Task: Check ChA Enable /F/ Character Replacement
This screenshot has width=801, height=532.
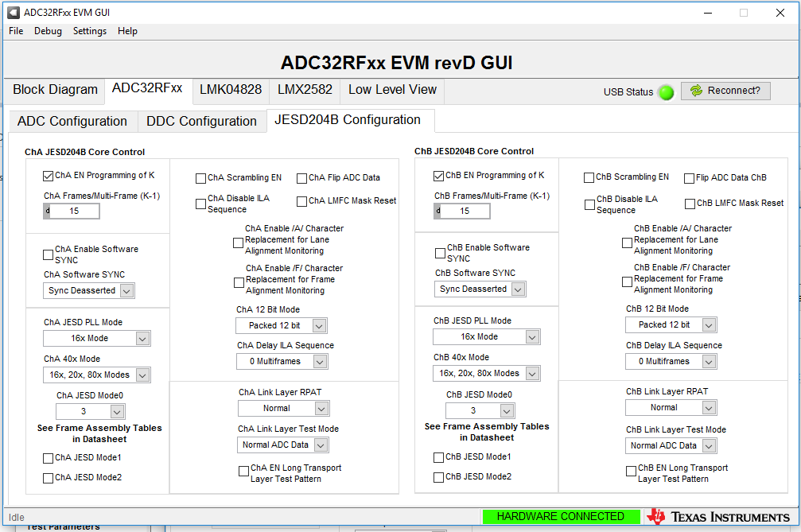Action: [x=239, y=283]
